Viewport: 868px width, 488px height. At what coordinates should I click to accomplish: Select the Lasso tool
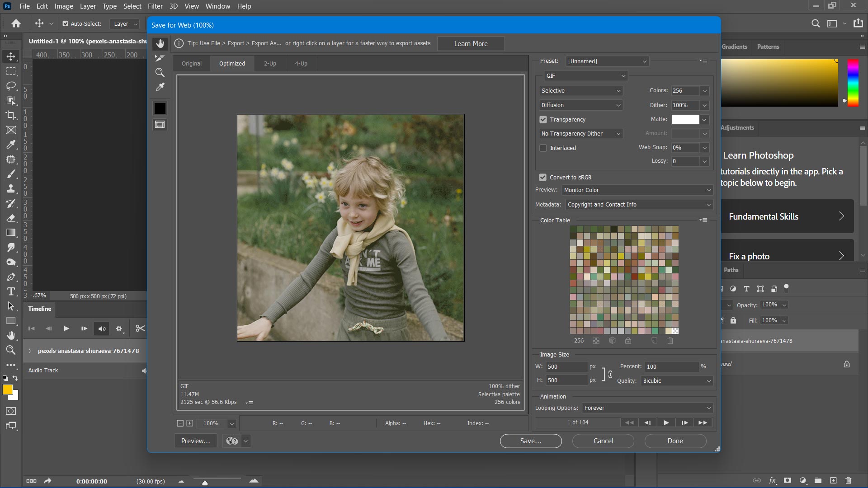11,86
